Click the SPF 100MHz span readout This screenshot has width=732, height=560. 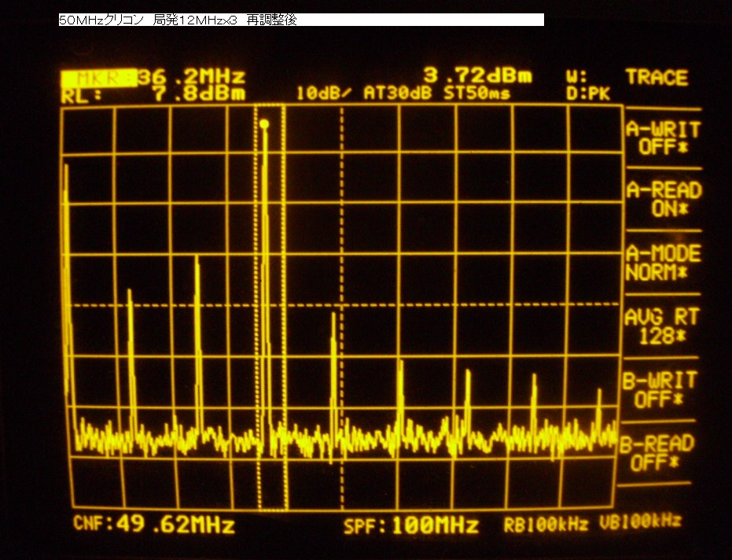click(411, 526)
